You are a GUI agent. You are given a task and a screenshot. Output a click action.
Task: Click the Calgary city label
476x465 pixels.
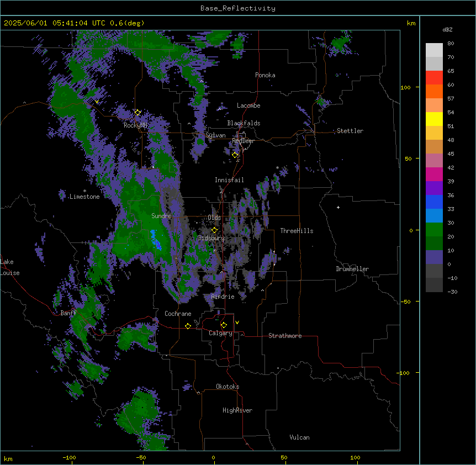pyautogui.click(x=220, y=333)
